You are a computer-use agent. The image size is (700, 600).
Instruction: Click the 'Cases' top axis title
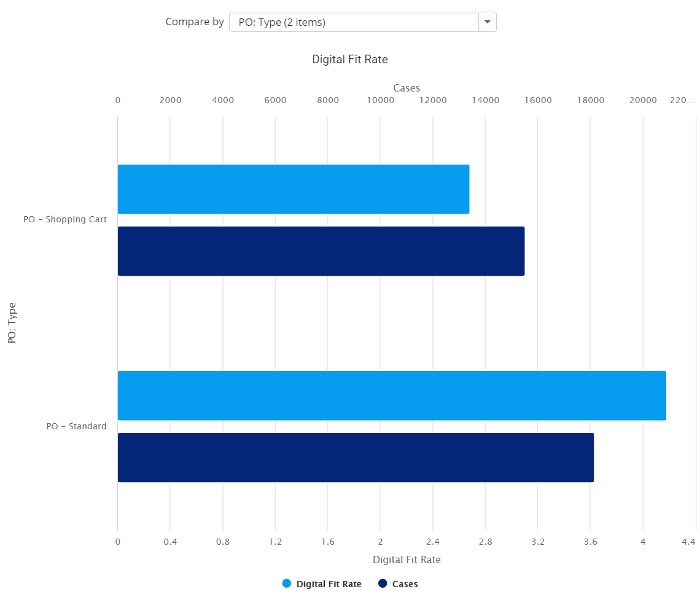[x=406, y=88]
